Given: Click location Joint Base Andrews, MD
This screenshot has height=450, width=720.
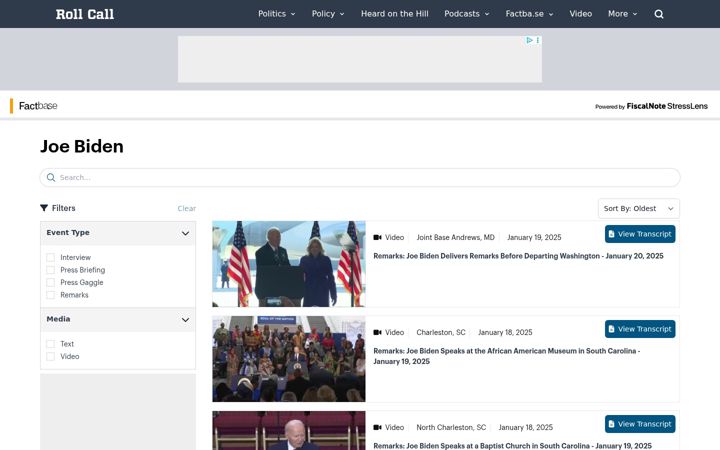Looking at the screenshot, I should [456, 237].
